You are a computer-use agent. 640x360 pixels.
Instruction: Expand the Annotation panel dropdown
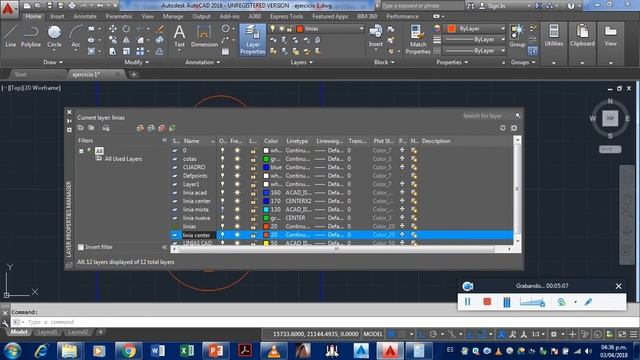(202, 62)
